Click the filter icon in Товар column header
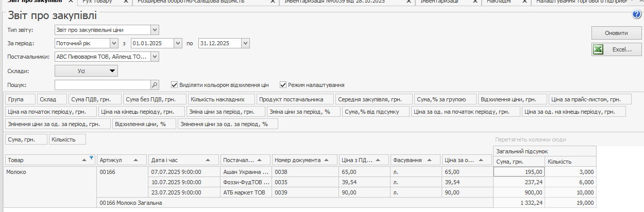 click(92, 158)
